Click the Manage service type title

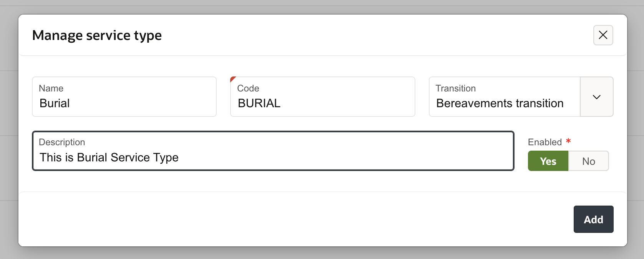(97, 35)
